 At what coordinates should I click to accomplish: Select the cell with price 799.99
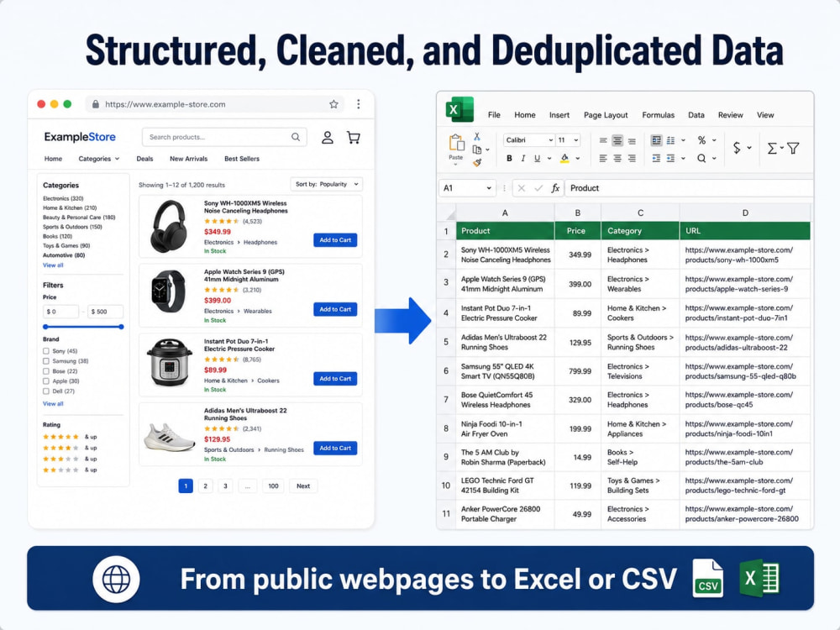coord(578,370)
